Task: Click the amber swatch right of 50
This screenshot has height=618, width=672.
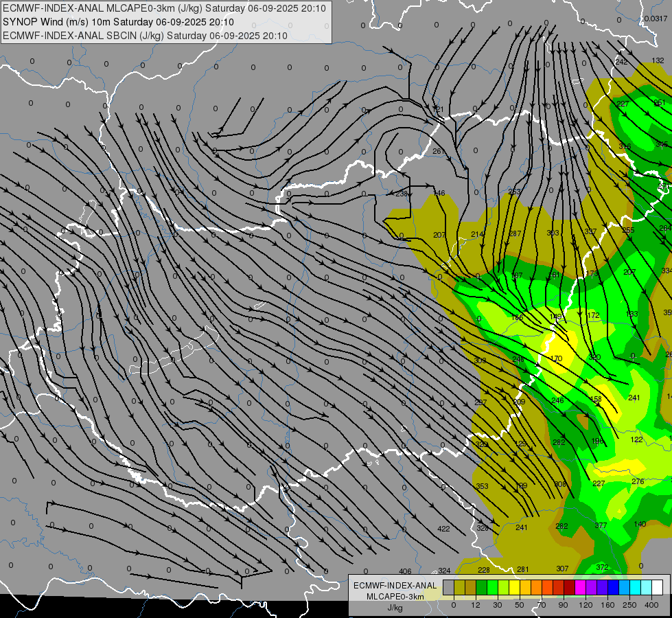Action: (525, 587)
